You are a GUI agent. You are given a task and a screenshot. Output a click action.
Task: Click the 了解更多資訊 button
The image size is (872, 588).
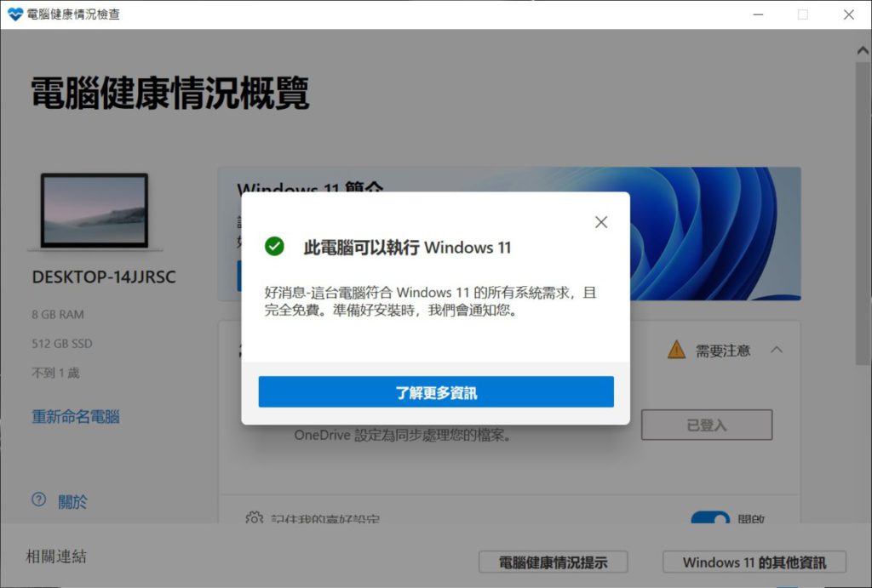click(436, 391)
